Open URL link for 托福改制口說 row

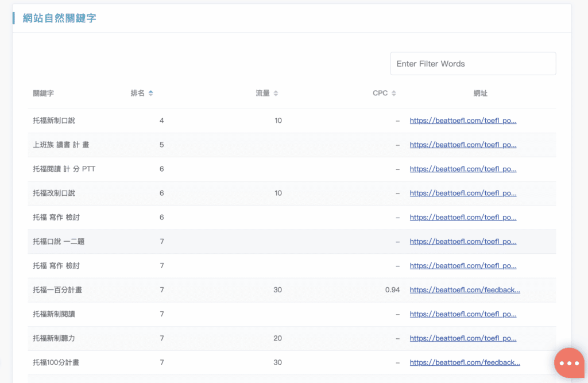coord(463,193)
